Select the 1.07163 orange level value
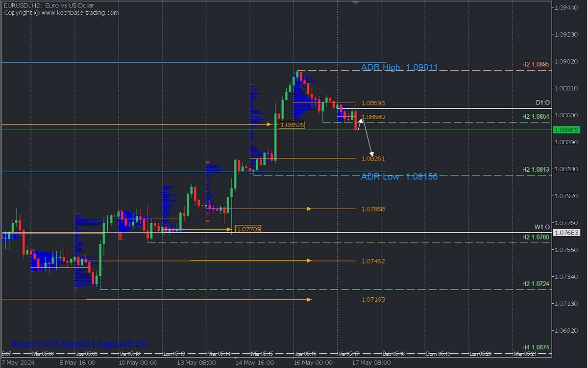Screen dimensions: 588x368 coord(373,299)
